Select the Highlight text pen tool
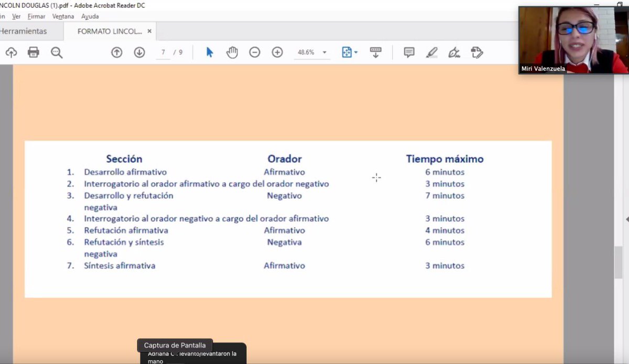This screenshot has height=364, width=629. point(432,52)
